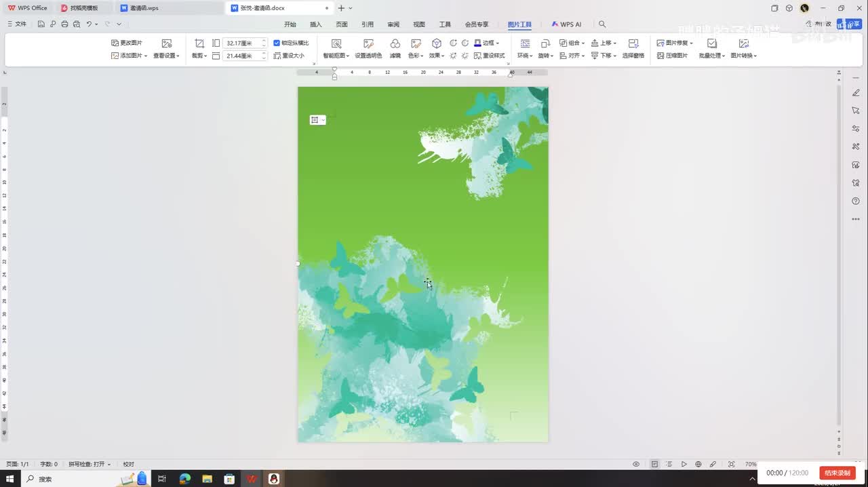Open the 环绕 text wrap menu
This screenshot has height=487, width=868.
coord(525,50)
